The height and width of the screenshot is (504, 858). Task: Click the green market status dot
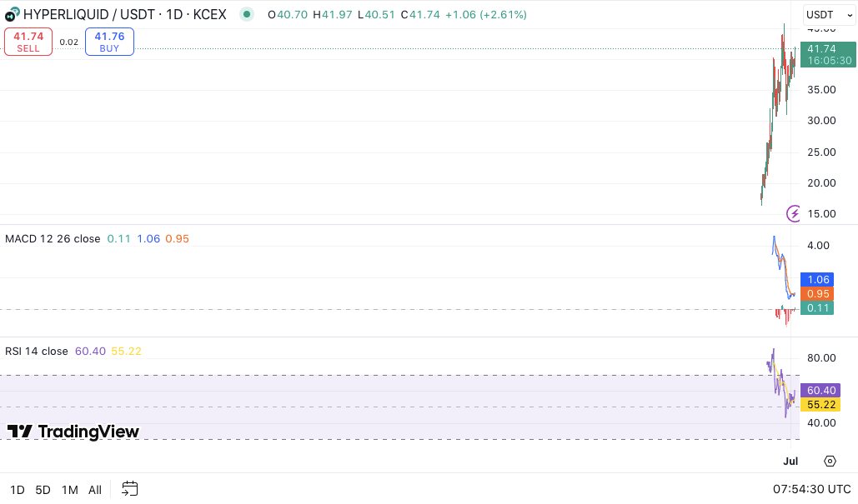[x=247, y=14]
